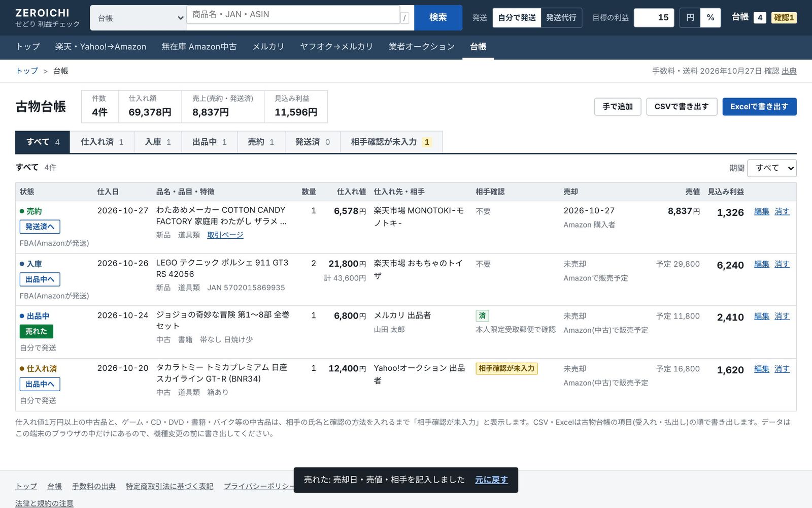Open the 出典 link beside fee date

point(789,71)
